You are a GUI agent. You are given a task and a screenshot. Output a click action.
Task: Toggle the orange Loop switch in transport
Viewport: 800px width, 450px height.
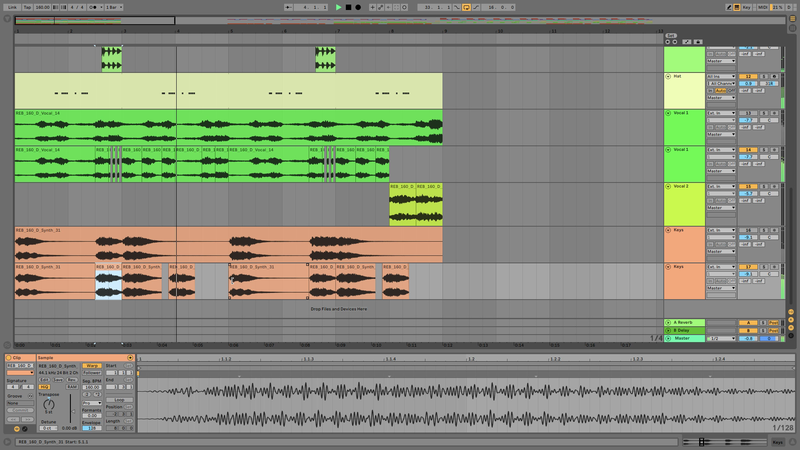click(x=466, y=7)
